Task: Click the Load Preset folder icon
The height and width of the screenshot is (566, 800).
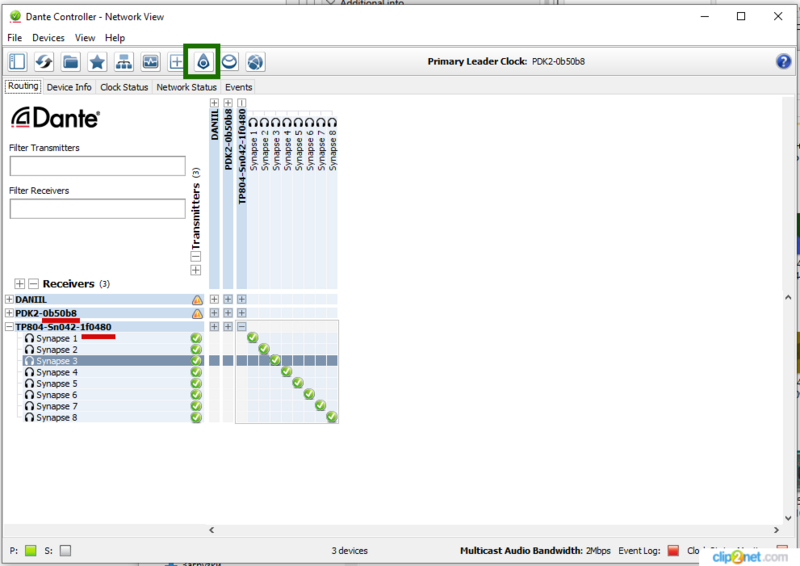Action: coord(71,62)
